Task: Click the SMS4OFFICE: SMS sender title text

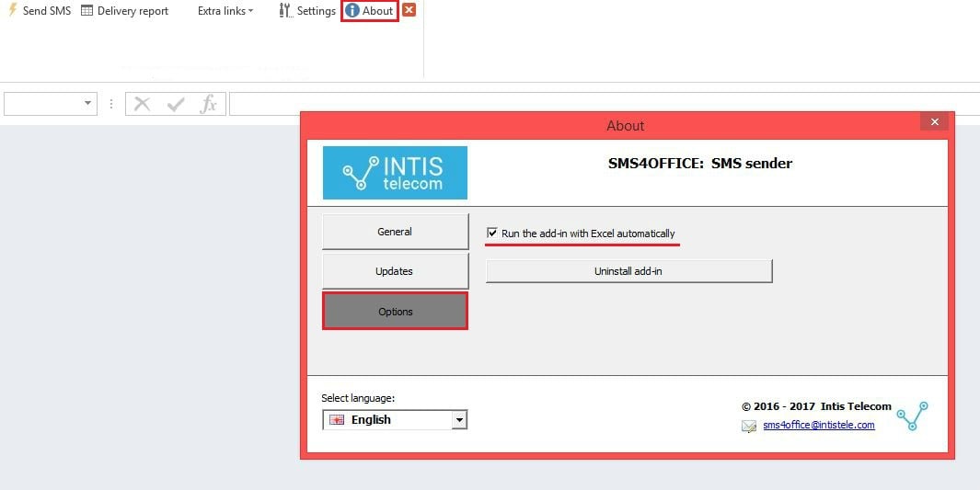Action: coord(700,164)
